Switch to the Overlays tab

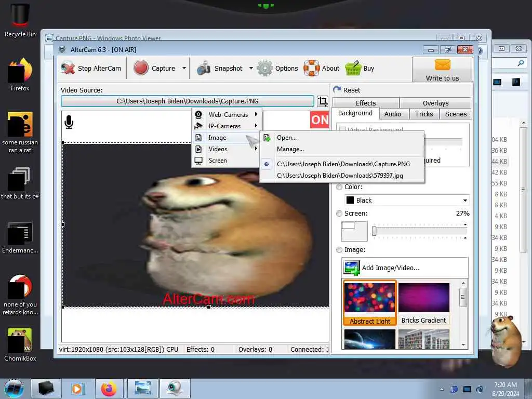[436, 103]
